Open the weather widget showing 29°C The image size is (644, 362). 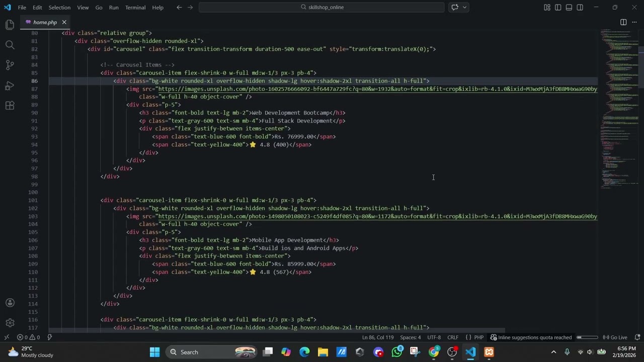[30, 352]
